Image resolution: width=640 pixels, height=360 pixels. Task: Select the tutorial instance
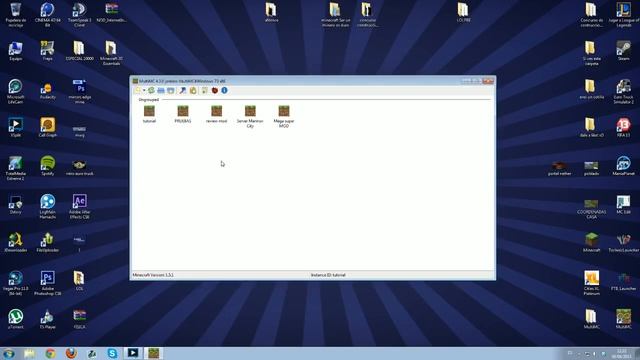click(x=149, y=114)
